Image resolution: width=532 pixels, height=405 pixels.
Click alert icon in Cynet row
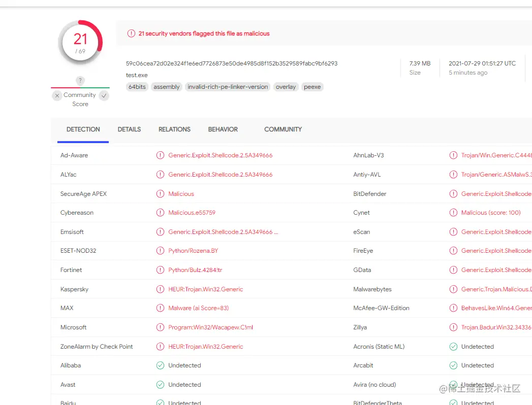(x=453, y=213)
